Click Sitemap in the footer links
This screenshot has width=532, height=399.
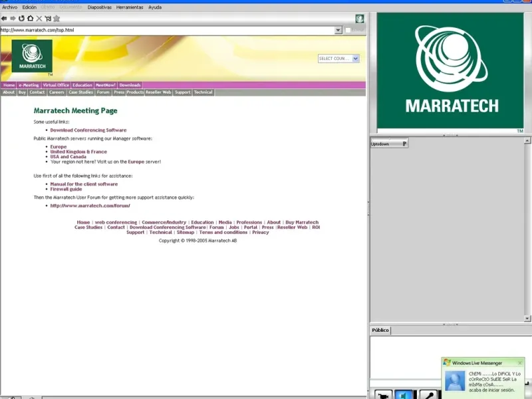click(x=186, y=232)
